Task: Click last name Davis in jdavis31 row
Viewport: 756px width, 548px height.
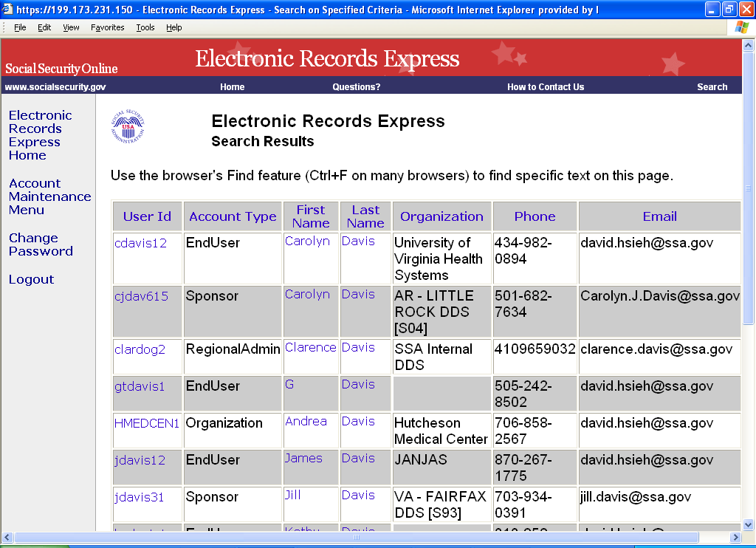Action: point(358,495)
